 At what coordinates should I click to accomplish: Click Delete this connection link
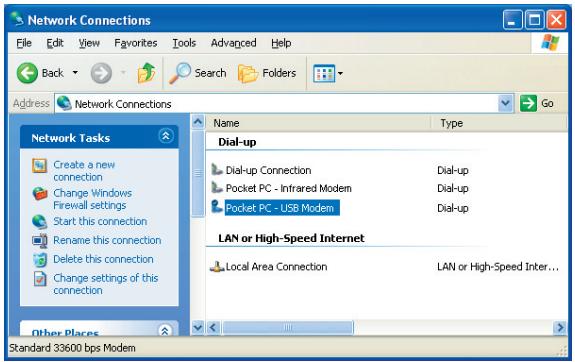click(x=103, y=259)
